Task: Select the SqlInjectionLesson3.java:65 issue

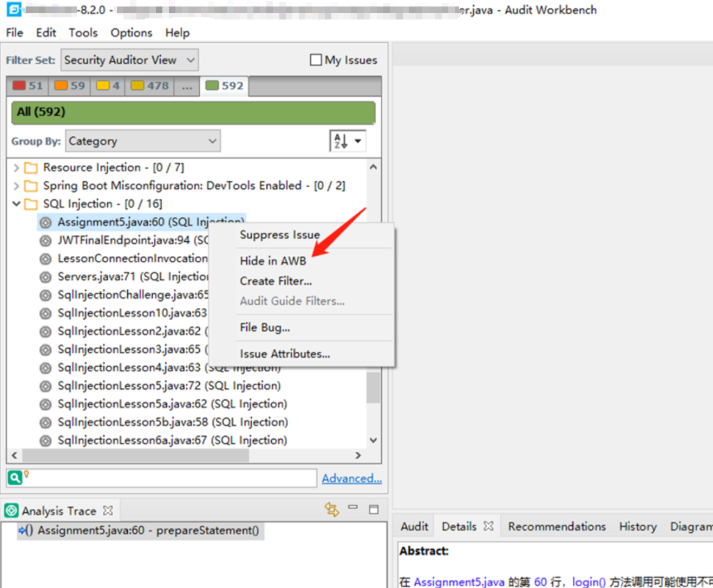Action: coord(133,349)
